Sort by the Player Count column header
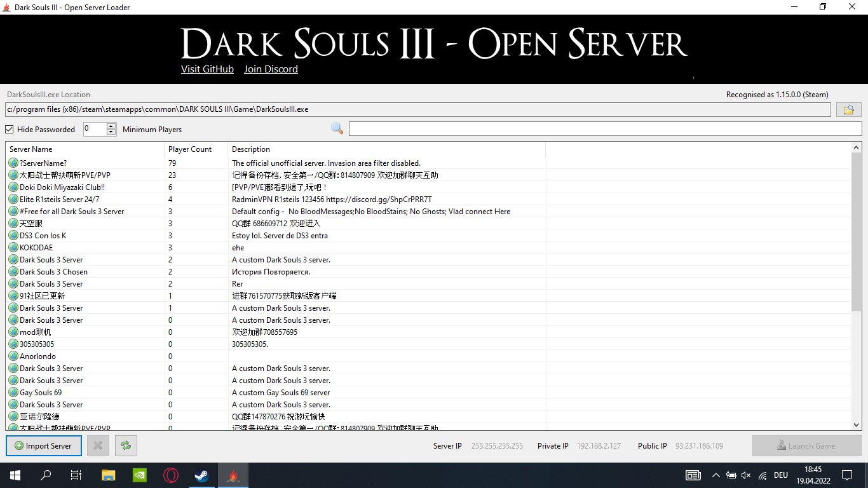This screenshot has width=868, height=488. [x=196, y=149]
